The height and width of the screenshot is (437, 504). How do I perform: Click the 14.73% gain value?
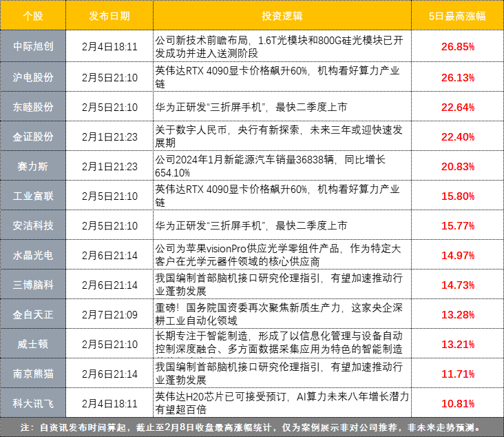458,285
